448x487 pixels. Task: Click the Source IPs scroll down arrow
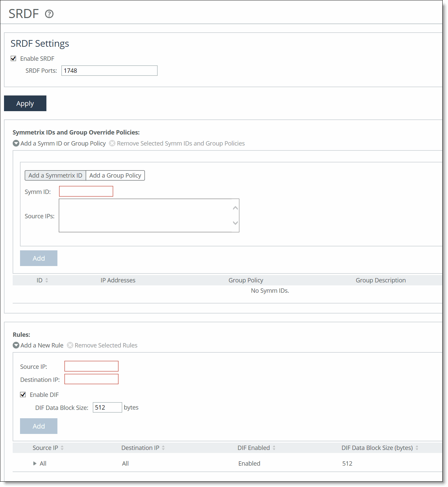coord(235,223)
